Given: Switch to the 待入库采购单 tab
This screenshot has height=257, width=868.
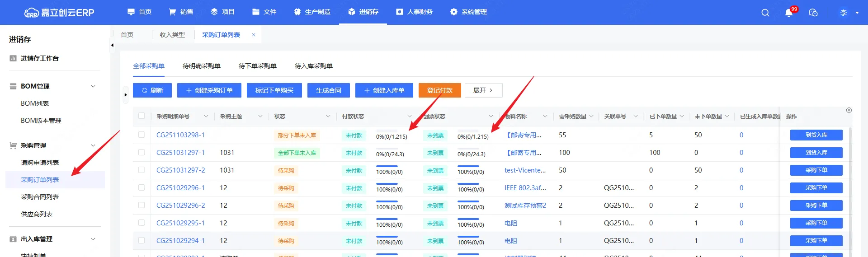Looking at the screenshot, I should (x=313, y=66).
